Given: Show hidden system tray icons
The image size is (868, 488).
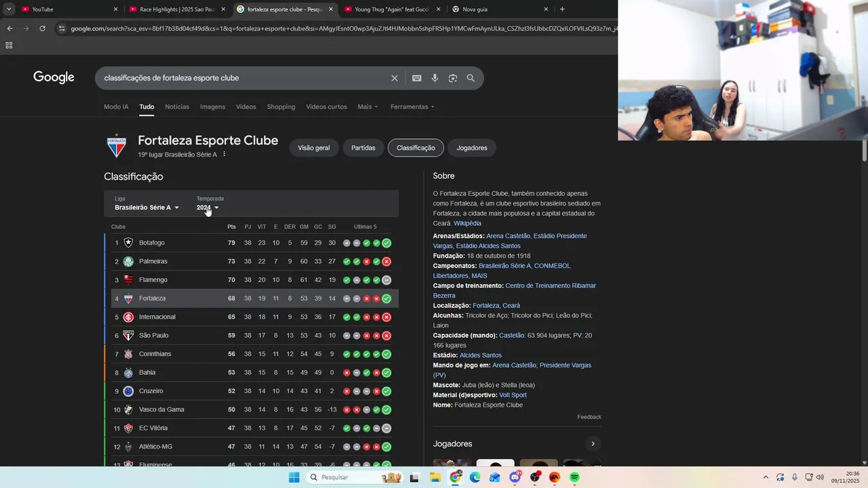Looking at the screenshot, I should [766, 477].
